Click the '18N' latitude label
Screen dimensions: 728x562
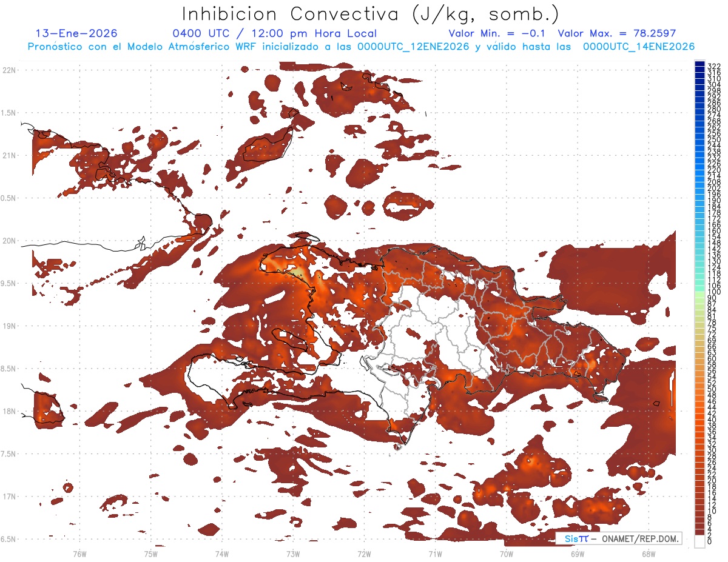[x=9, y=412]
